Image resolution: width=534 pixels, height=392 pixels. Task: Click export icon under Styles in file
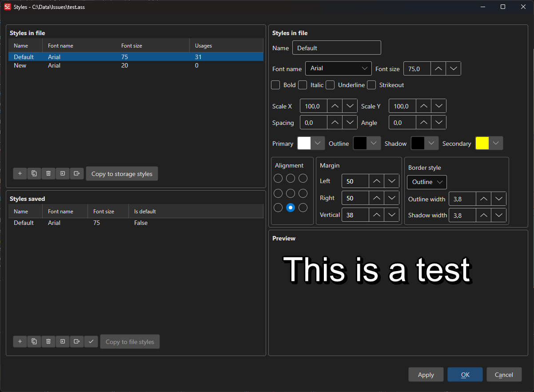(77, 174)
